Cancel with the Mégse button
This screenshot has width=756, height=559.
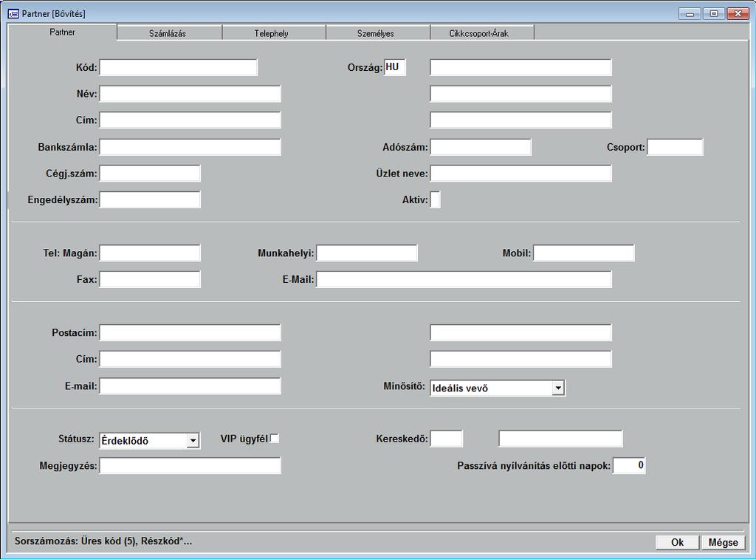pos(724,542)
